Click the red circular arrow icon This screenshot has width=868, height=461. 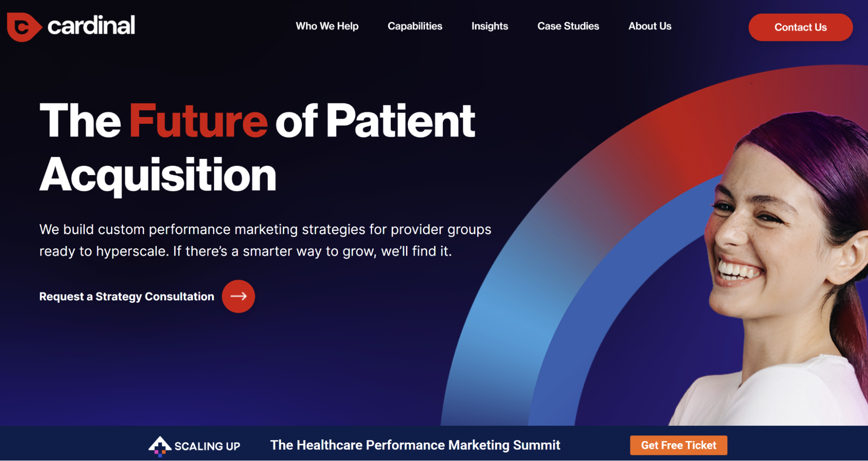238,296
